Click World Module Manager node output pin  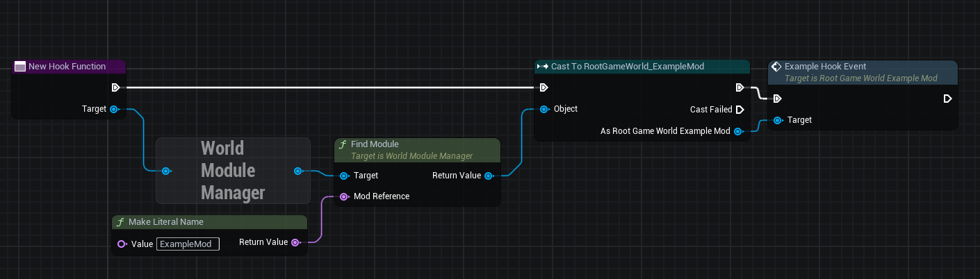(298, 171)
